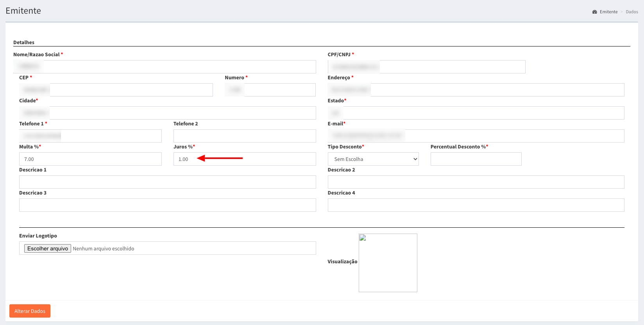This screenshot has width=644, height=325.
Task: Focus the Descricao 3 field
Action: [168, 205]
